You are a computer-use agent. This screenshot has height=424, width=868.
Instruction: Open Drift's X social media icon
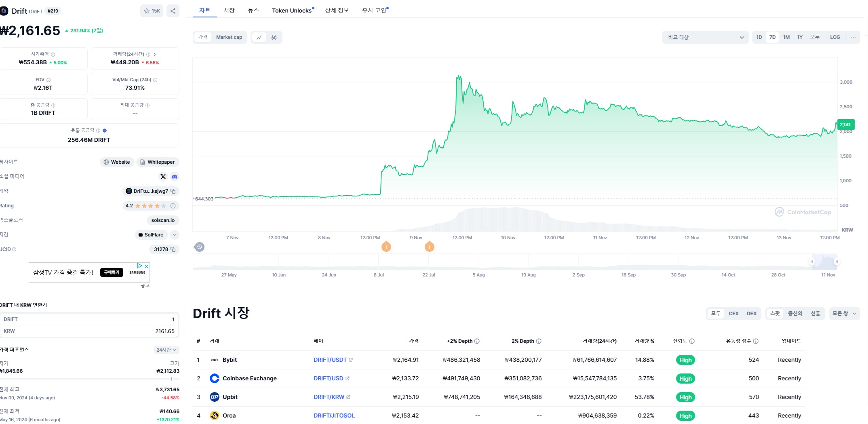point(163,177)
